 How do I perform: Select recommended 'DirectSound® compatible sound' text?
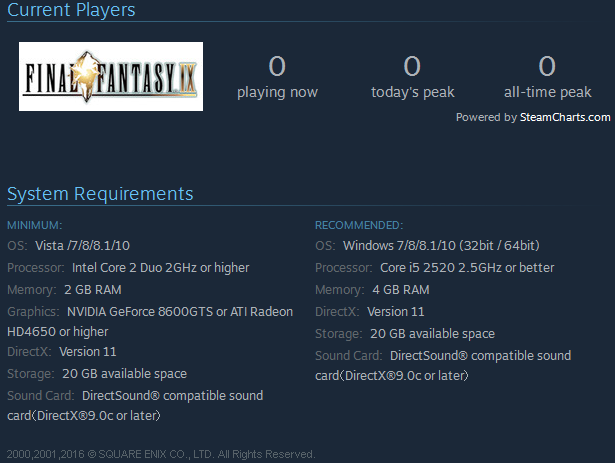coord(480,355)
